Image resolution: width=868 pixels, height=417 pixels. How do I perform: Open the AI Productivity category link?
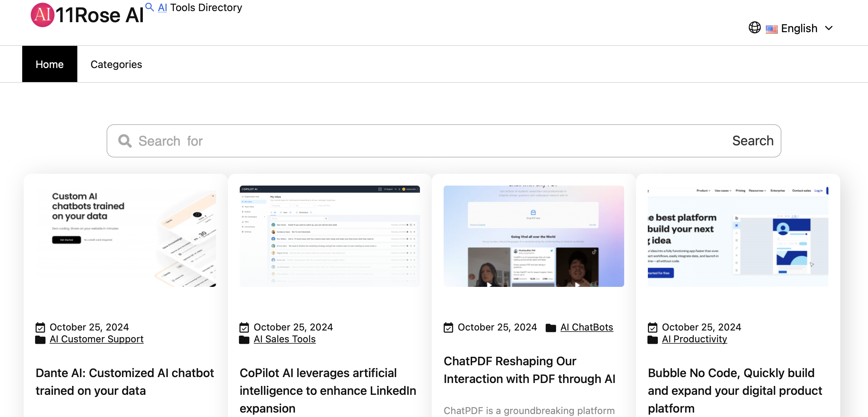694,339
